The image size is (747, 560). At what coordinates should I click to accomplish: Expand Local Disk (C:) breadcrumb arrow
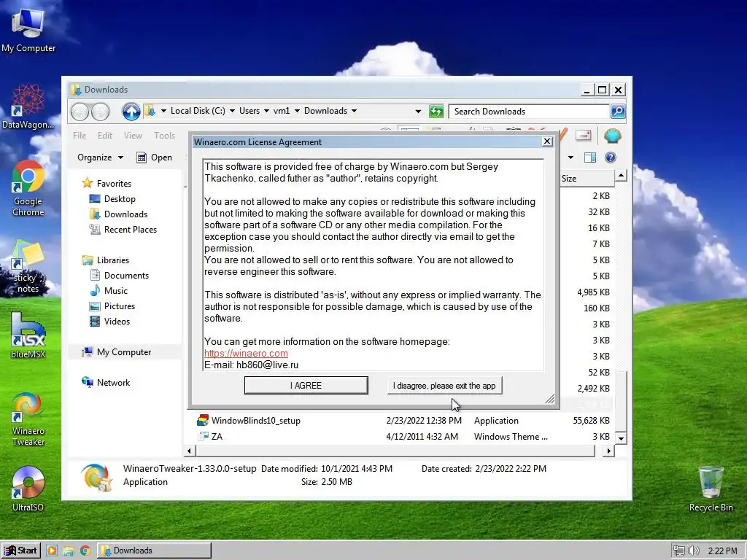232,111
